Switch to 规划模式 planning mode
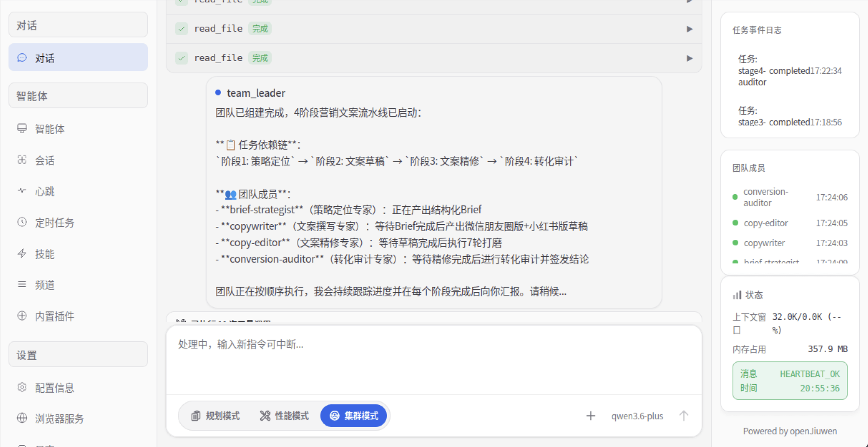 coord(215,416)
